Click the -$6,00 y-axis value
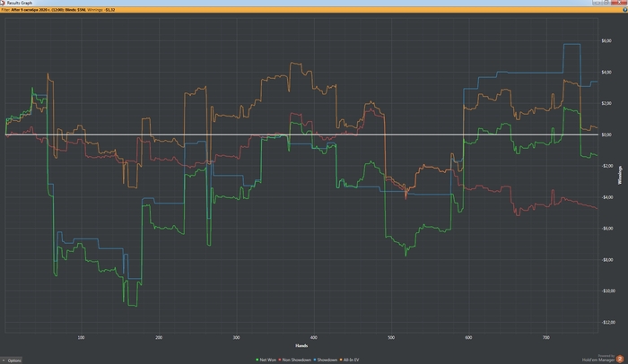Viewport: 628px width, 364px height. coord(607,229)
